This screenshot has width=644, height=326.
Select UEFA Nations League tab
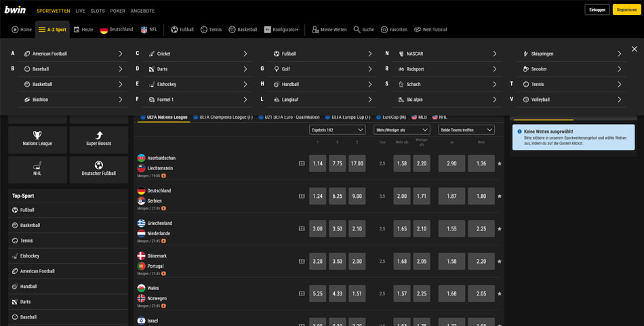click(x=164, y=117)
